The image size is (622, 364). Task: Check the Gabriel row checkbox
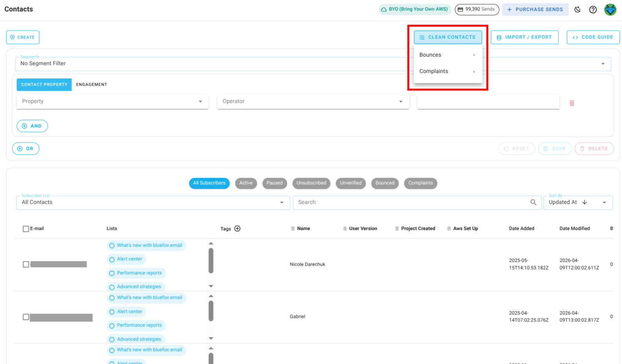26,317
